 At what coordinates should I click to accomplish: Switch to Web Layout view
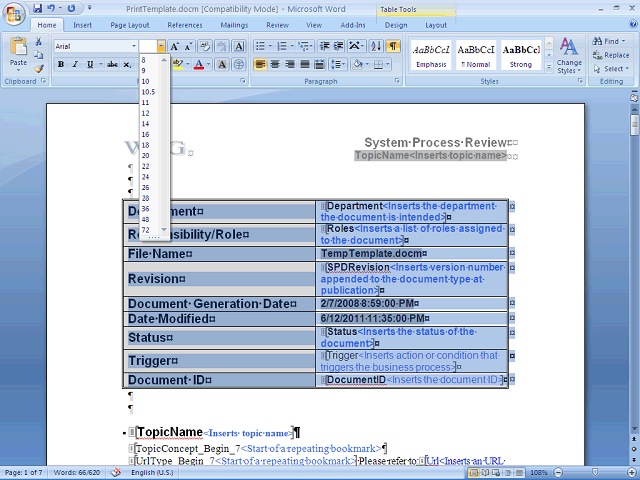pyautogui.click(x=496, y=473)
